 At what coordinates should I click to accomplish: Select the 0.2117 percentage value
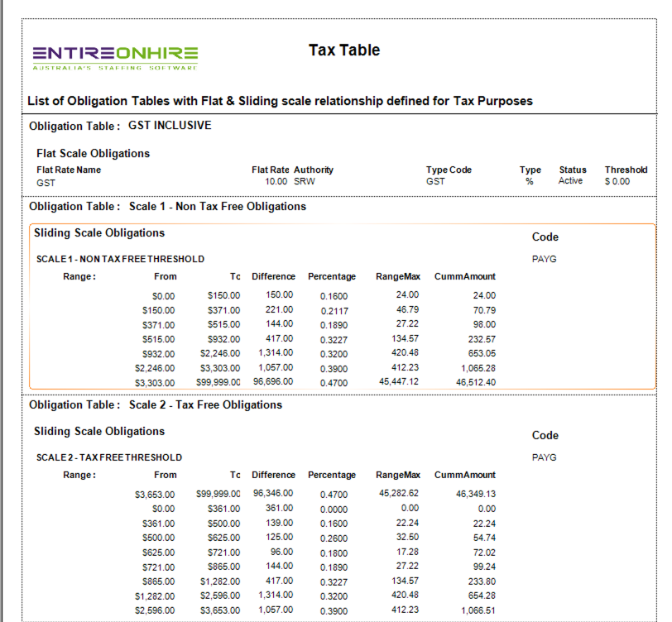point(334,310)
